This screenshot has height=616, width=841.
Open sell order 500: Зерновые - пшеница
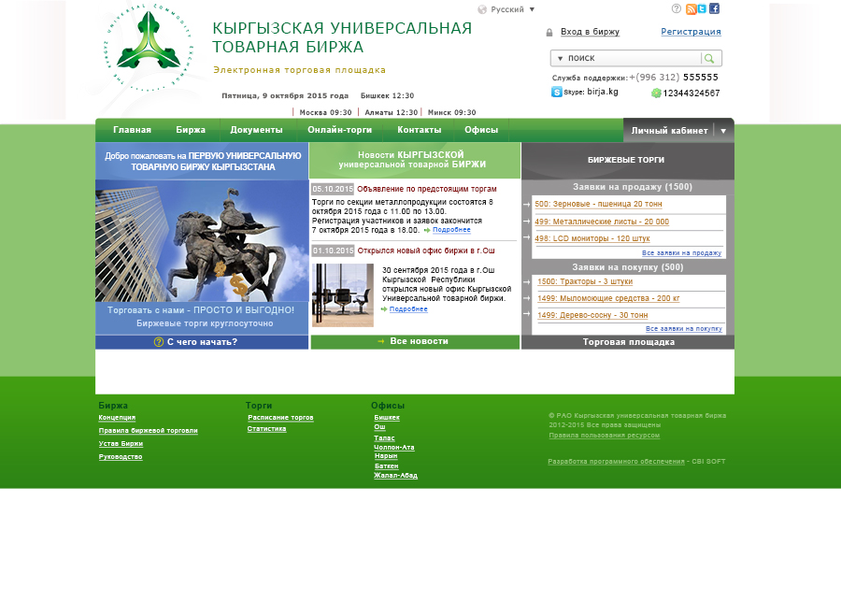click(598, 204)
